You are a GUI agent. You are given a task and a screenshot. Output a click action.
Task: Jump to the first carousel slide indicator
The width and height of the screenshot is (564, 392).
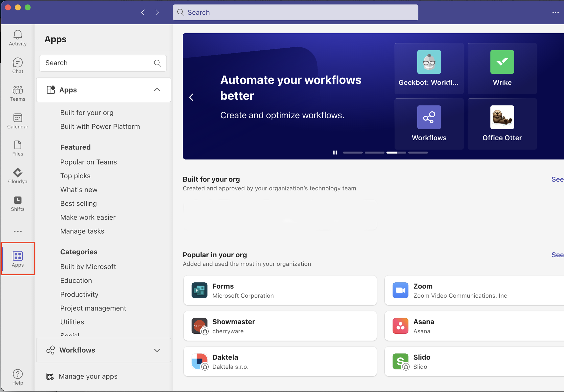pyautogui.click(x=352, y=152)
